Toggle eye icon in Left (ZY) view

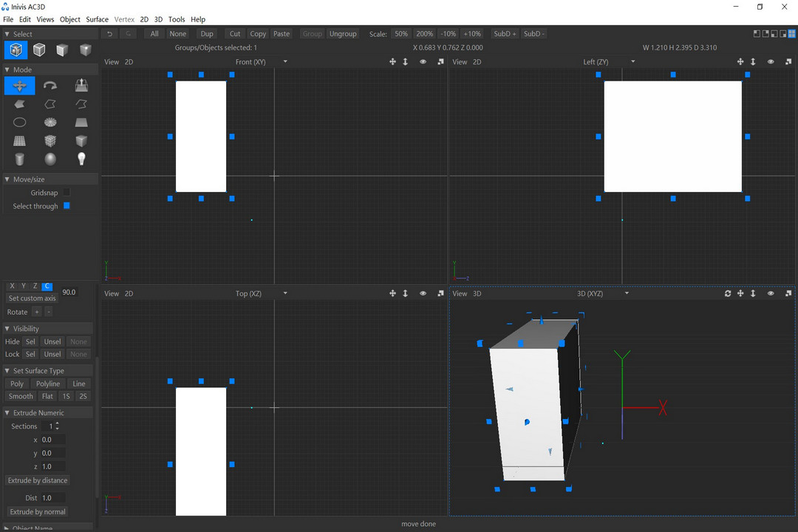tap(771, 62)
